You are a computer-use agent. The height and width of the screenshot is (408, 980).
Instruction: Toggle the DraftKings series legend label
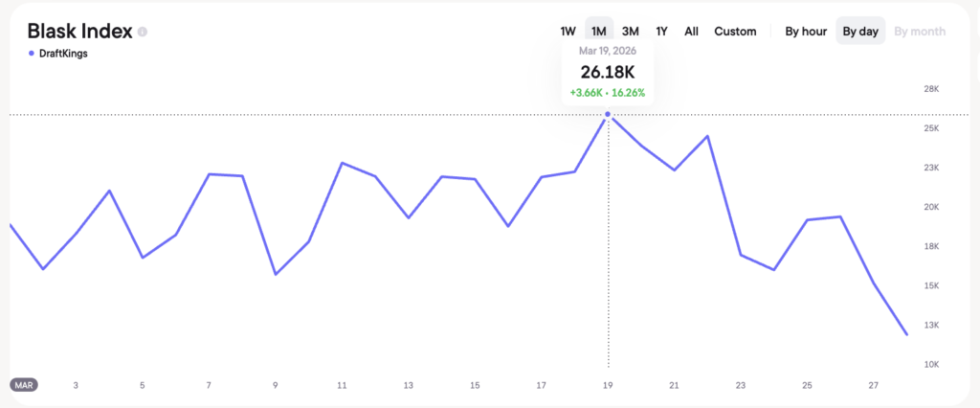tap(63, 54)
